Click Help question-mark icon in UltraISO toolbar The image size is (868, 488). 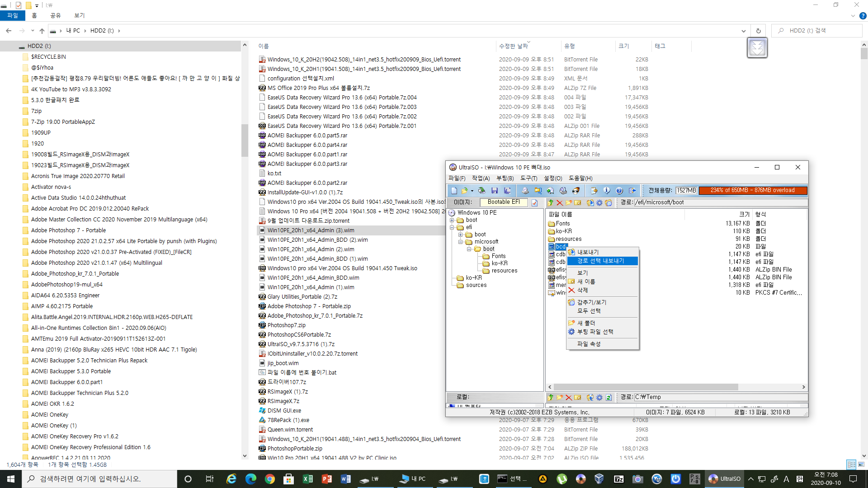pyautogui.click(x=619, y=191)
